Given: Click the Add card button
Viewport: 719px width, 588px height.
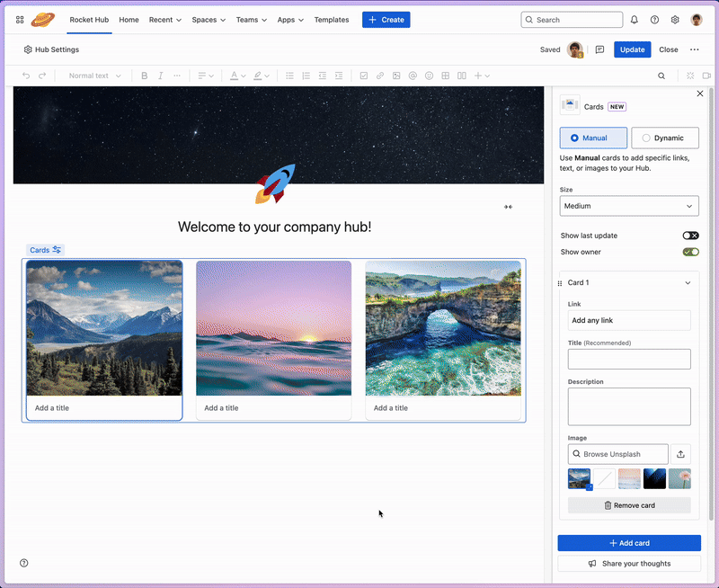Looking at the screenshot, I should point(629,543).
